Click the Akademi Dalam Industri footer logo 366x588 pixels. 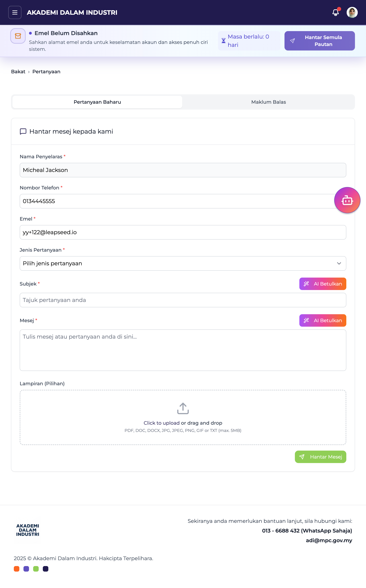coord(28,530)
